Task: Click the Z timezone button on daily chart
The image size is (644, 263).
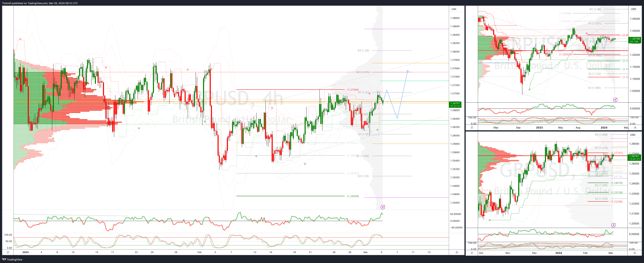Action: pos(472,253)
